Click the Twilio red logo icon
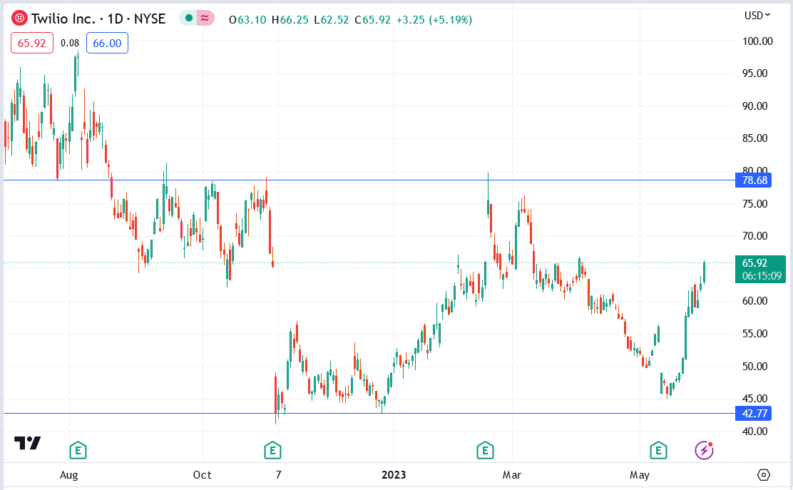 pyautogui.click(x=19, y=19)
